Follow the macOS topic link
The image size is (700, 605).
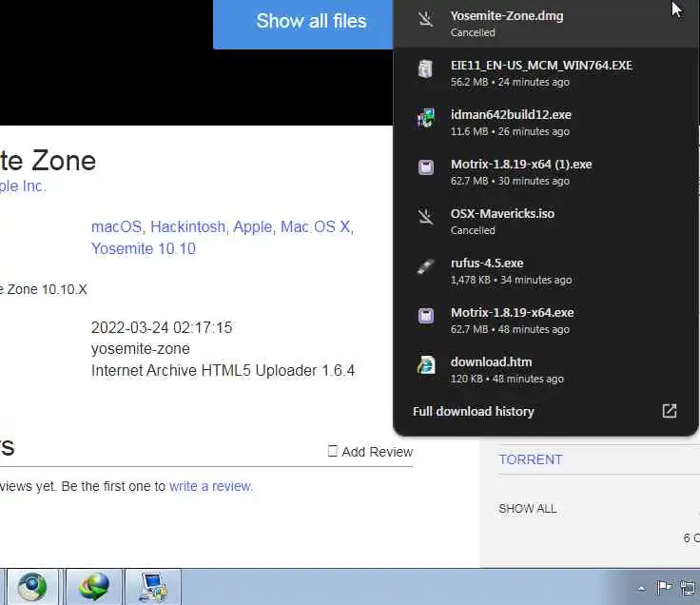(117, 226)
